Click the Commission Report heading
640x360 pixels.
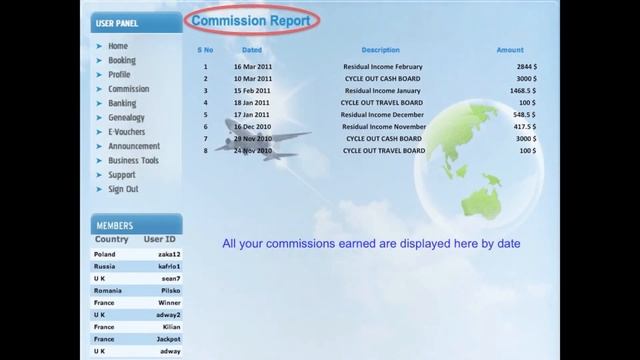click(x=251, y=20)
